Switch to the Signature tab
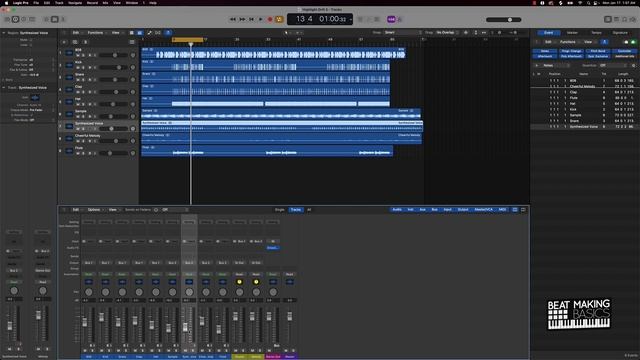 (x=620, y=33)
